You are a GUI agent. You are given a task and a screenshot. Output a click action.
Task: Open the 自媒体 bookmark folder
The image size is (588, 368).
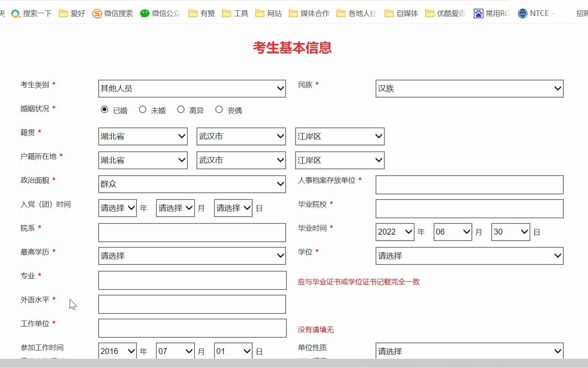[401, 14]
